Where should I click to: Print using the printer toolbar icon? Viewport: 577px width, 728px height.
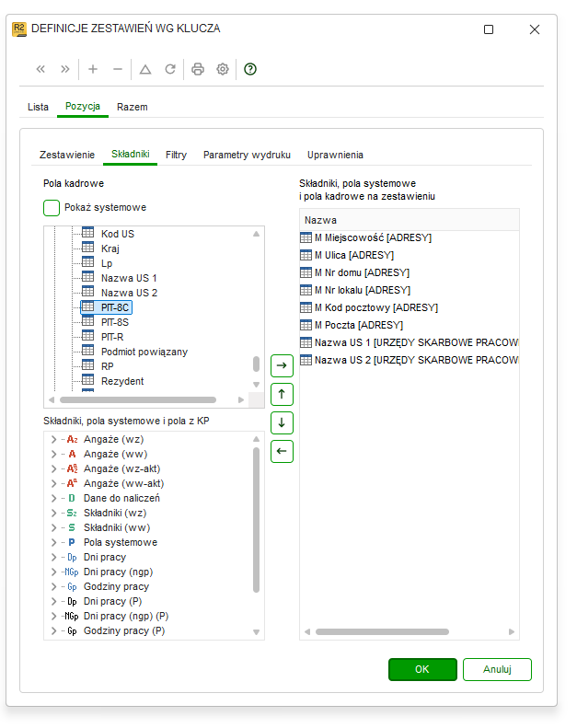[198, 69]
